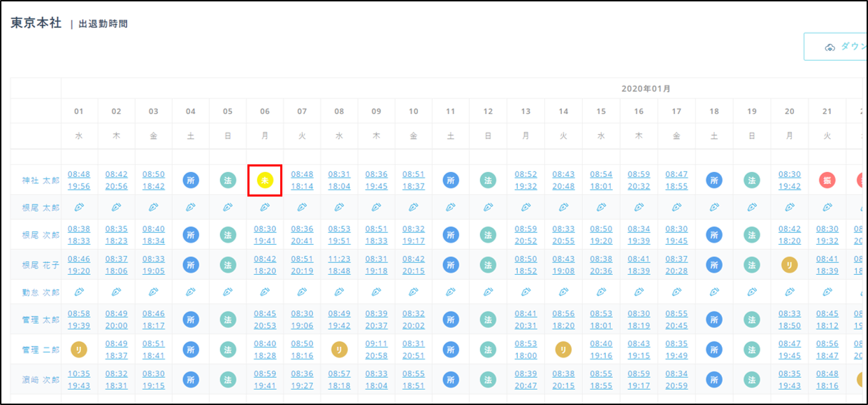The height and width of the screenshot is (405, 868).
Task: Click the day 13 column header
Action: [x=526, y=111]
